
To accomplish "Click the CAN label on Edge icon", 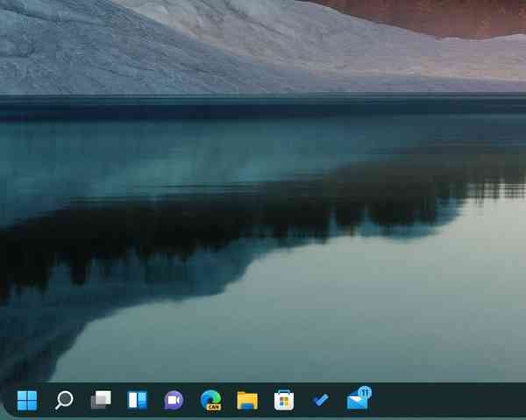I will pos(213,407).
